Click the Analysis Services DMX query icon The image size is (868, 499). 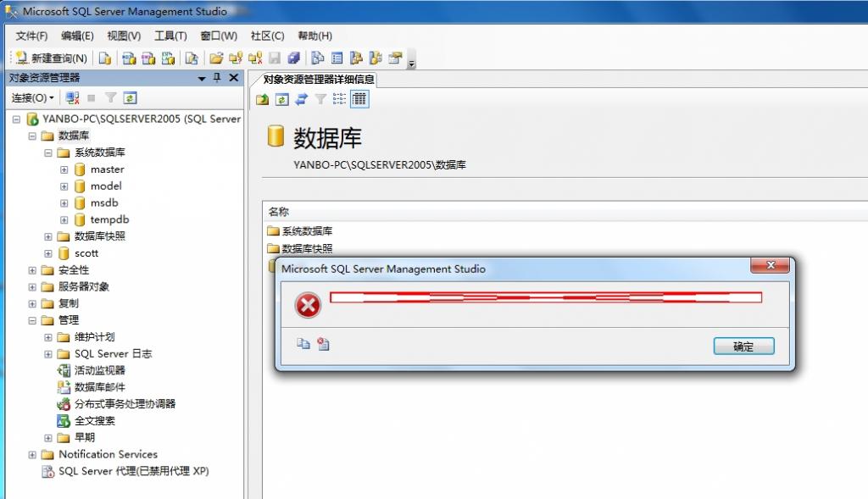[x=149, y=58]
